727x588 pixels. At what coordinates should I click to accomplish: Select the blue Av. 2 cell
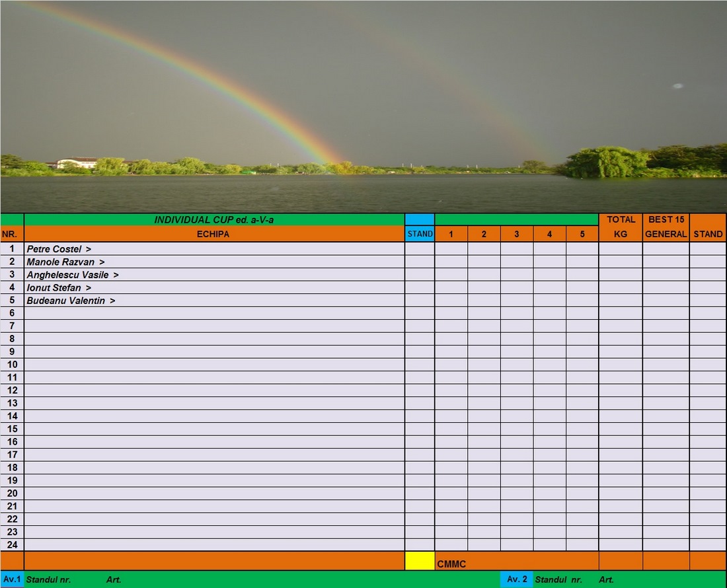(x=517, y=579)
